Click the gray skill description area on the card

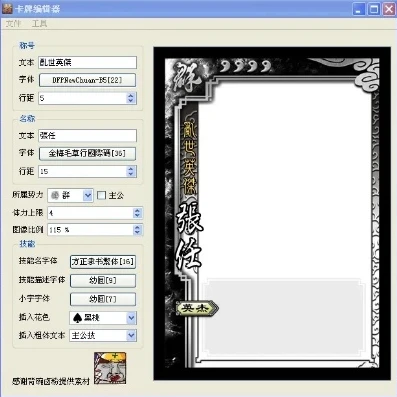point(283,318)
